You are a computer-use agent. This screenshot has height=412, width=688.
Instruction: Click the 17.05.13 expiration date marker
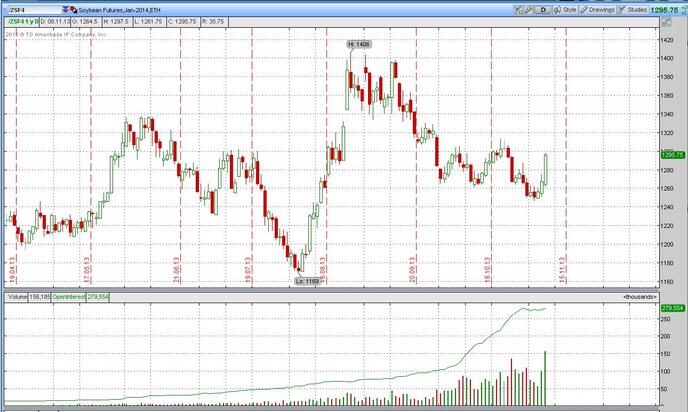coord(86,270)
